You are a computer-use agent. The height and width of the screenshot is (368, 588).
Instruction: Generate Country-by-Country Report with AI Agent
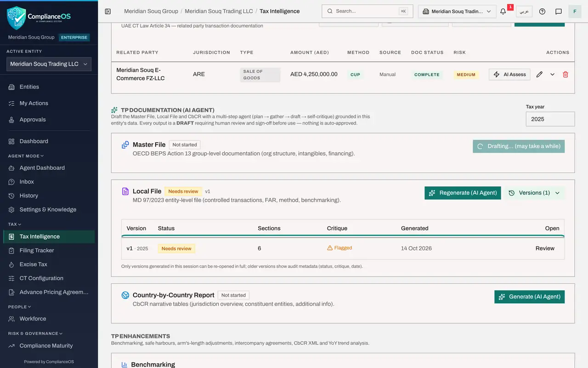point(529,297)
